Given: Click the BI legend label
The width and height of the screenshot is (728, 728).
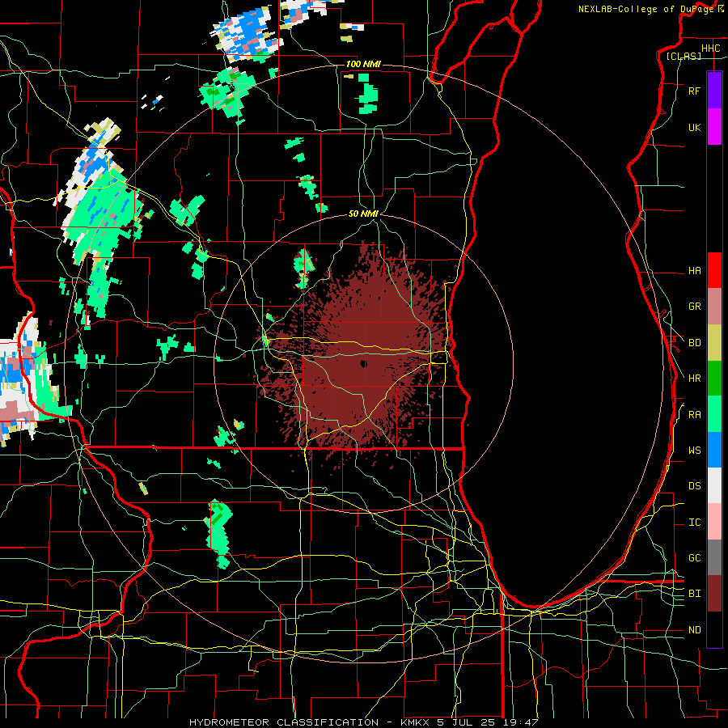Looking at the screenshot, I should pyautogui.click(x=694, y=594).
